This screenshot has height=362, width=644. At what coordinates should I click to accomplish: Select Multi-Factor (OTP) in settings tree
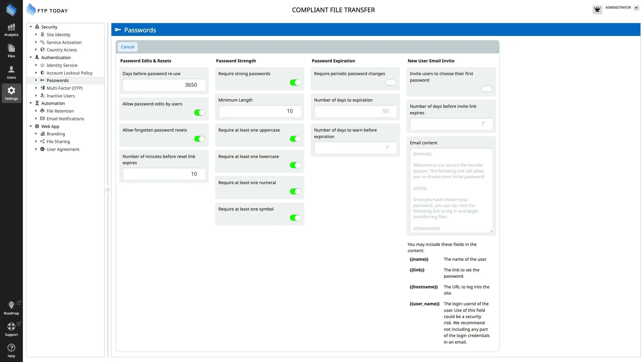[64, 88]
